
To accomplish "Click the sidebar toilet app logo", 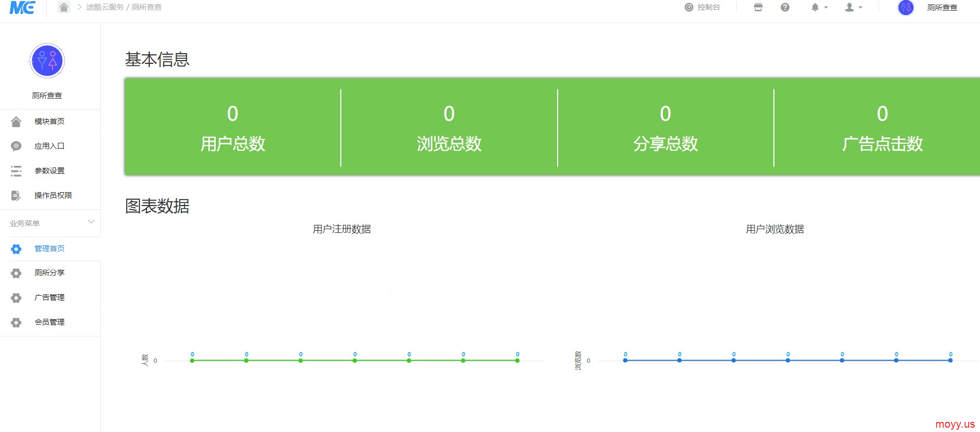I will click(x=47, y=61).
